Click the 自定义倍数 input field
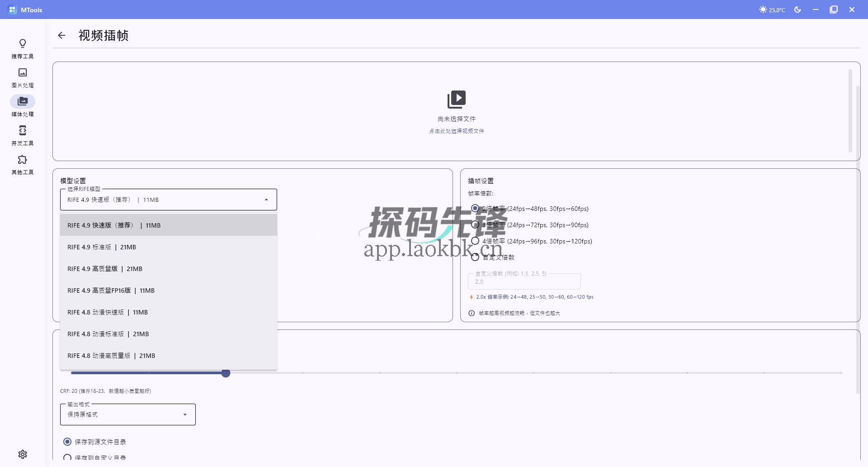Image resolution: width=868 pixels, height=467 pixels. click(524, 281)
